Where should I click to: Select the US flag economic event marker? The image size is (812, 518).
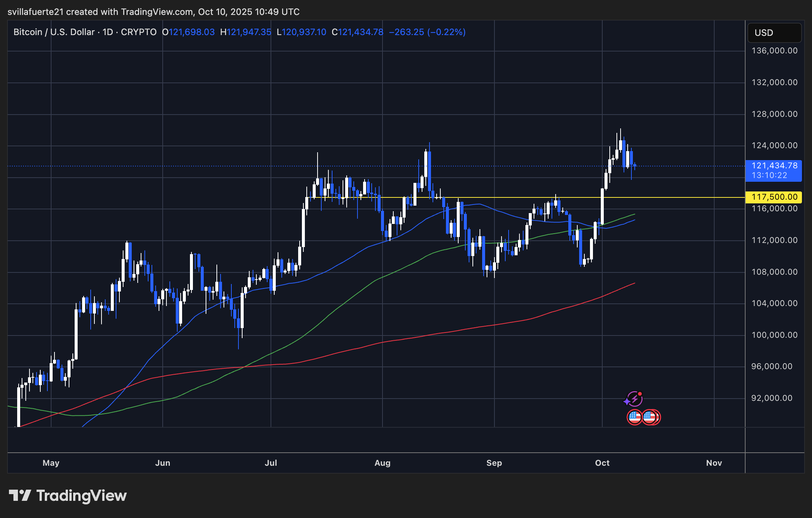[634, 417]
